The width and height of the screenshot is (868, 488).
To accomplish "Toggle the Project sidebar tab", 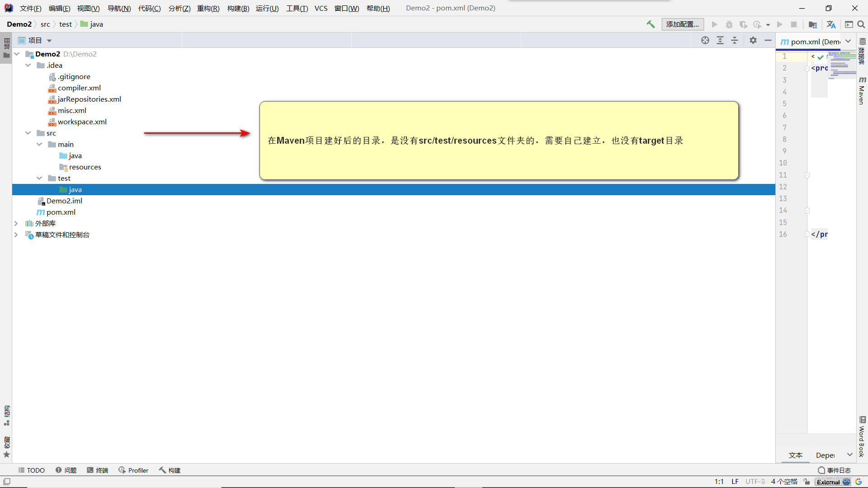I will 6,48.
